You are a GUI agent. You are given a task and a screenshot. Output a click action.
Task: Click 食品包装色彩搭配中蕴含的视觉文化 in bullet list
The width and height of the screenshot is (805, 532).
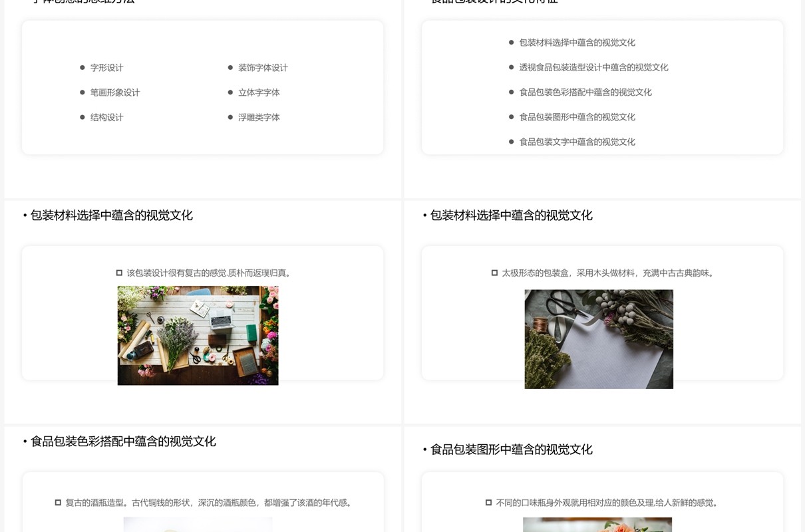[585, 92]
